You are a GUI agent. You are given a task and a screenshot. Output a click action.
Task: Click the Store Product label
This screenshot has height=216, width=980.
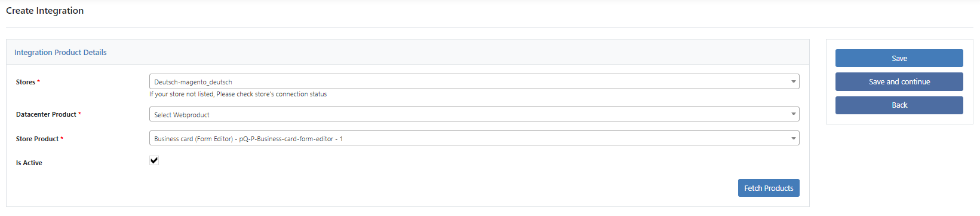37,139
